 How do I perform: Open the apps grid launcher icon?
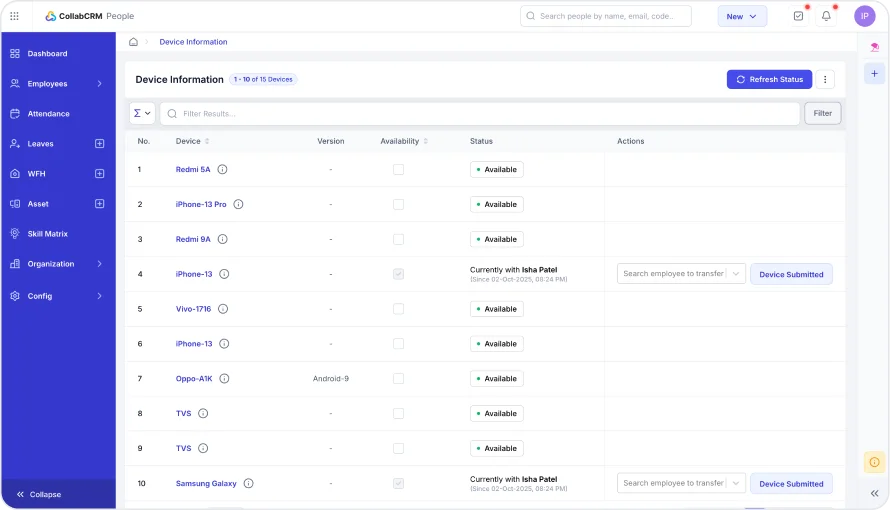click(x=15, y=16)
